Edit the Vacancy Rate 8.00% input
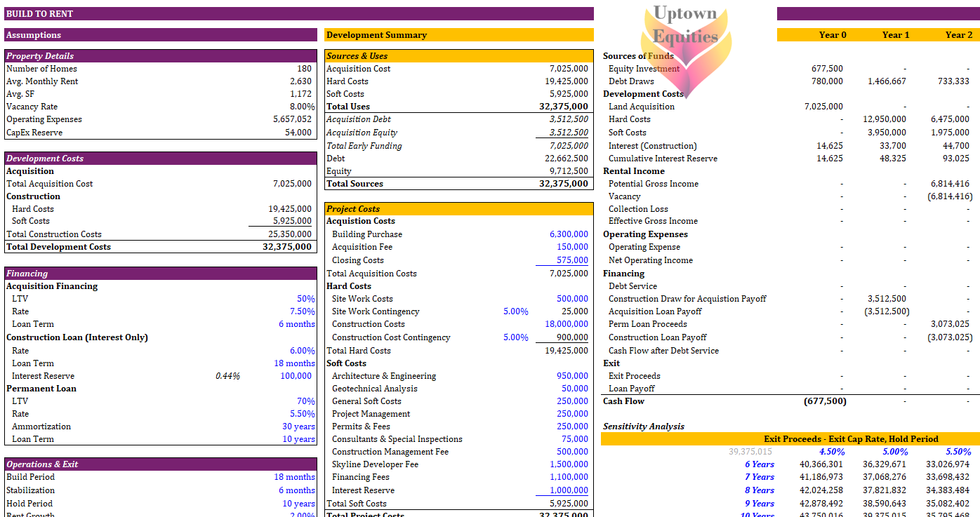This screenshot has width=980, height=517. click(302, 106)
